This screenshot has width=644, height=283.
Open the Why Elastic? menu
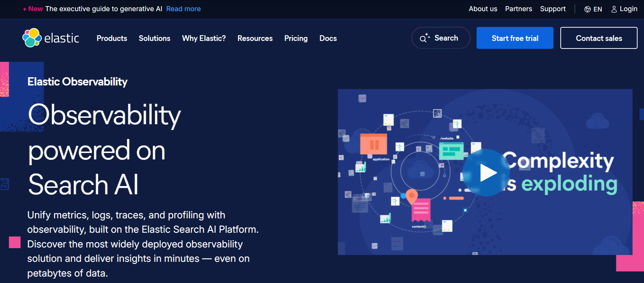tap(204, 38)
